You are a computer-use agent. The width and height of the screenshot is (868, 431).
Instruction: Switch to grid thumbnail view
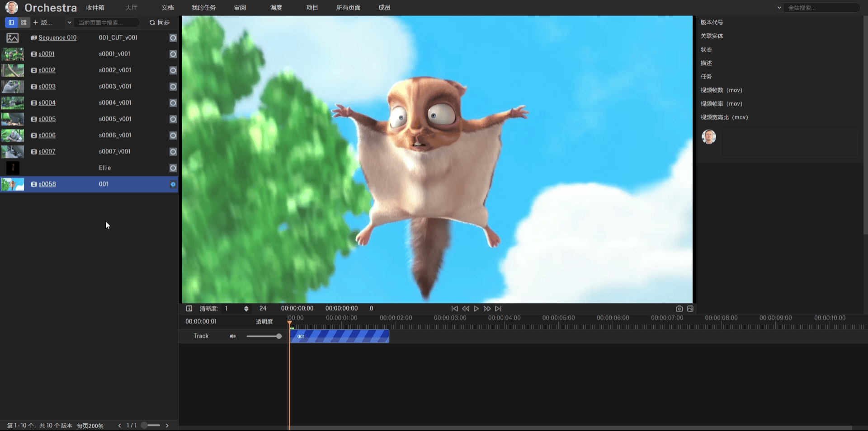(24, 23)
